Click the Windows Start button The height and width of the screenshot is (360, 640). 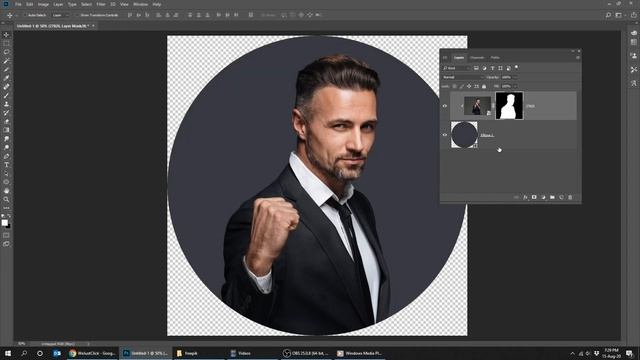pos(8,353)
